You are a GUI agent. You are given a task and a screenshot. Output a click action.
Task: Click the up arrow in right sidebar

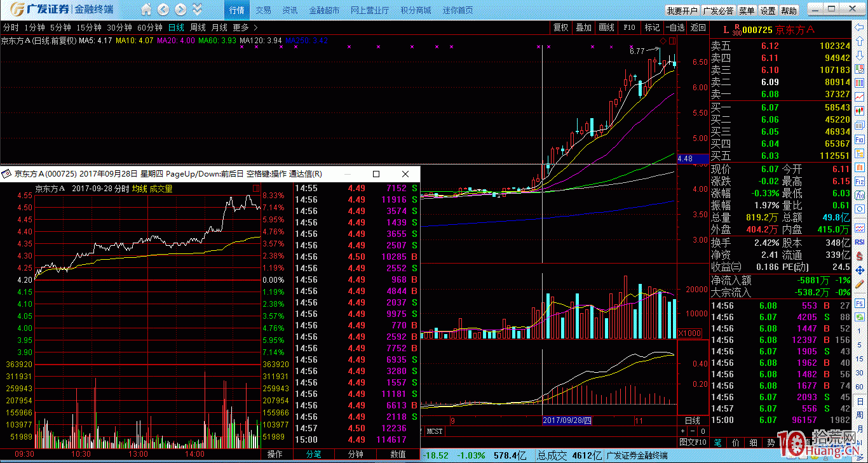[x=860, y=41]
